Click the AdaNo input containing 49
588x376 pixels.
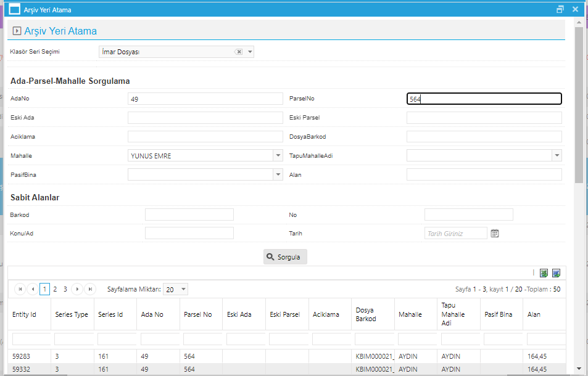(205, 99)
